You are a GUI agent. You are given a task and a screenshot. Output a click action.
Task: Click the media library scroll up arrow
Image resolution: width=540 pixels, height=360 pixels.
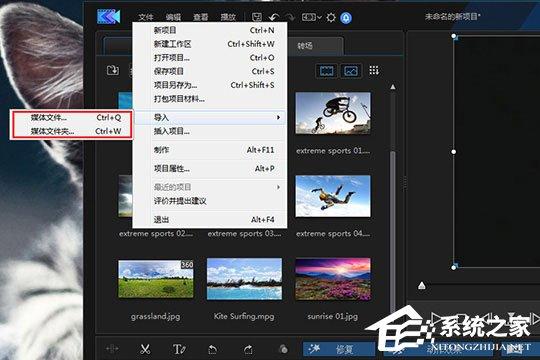click(x=393, y=87)
